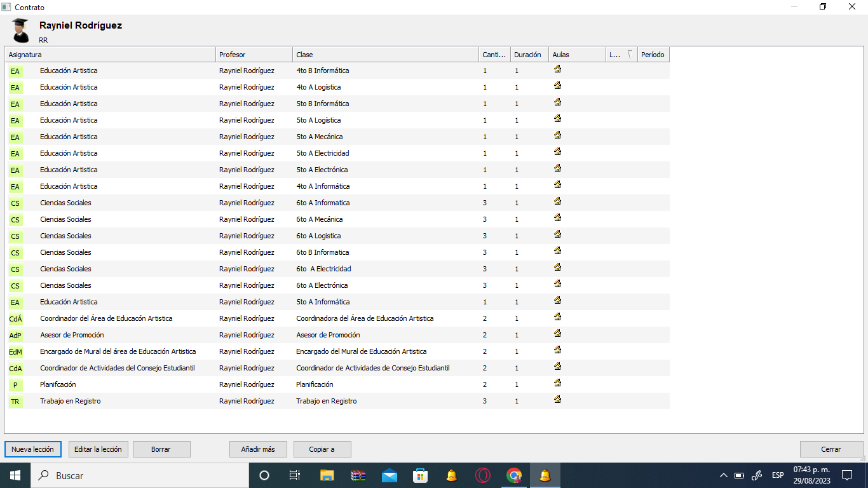Sort by the Aulas column header
Viewport: 868px width, 488px height.
[577, 55]
